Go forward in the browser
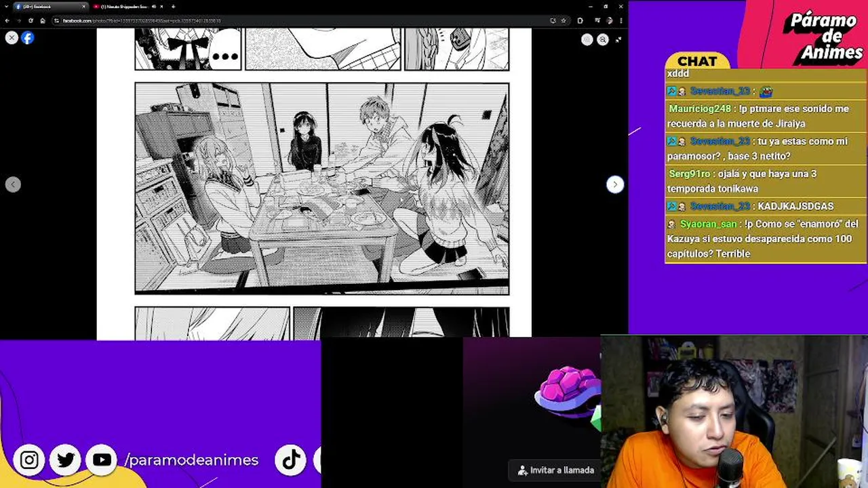Screen dimensions: 868x488 (19, 20)
